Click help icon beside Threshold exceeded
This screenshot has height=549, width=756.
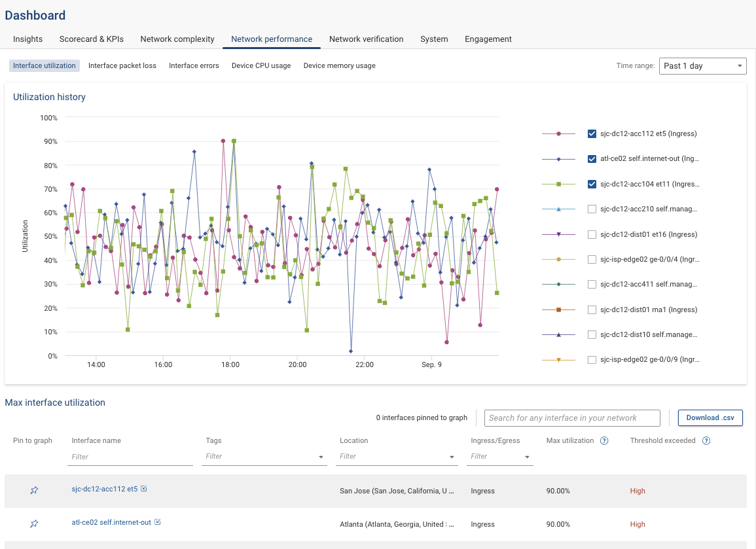pyautogui.click(x=706, y=441)
